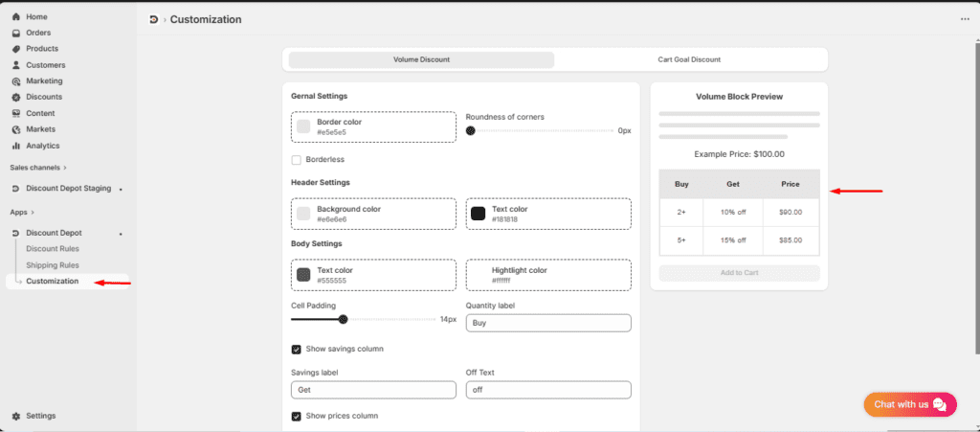Screen dimensions: 980x432
Task: Open Settings gear icon at bottom
Action: [16, 416]
